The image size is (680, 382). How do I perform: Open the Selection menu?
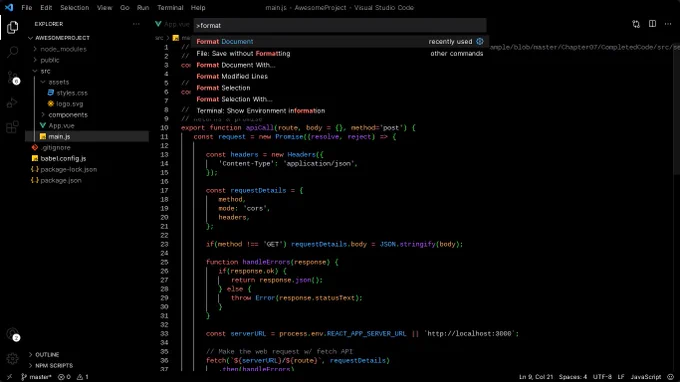(75, 7)
